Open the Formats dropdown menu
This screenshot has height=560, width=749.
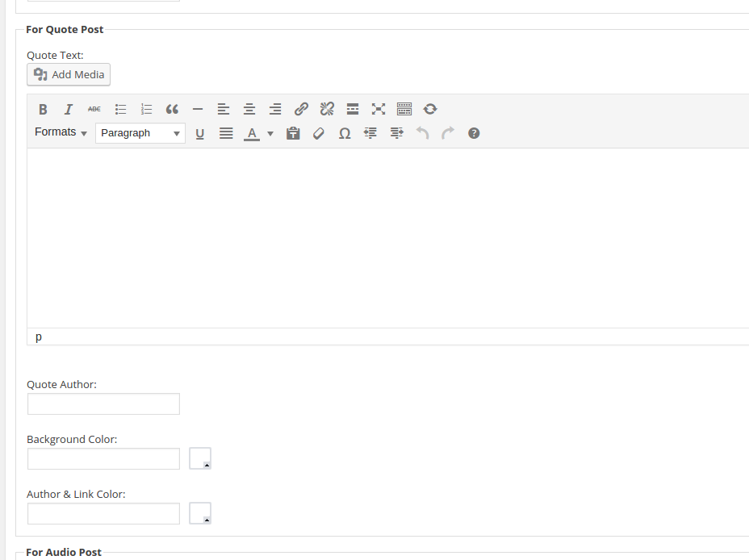tap(61, 132)
